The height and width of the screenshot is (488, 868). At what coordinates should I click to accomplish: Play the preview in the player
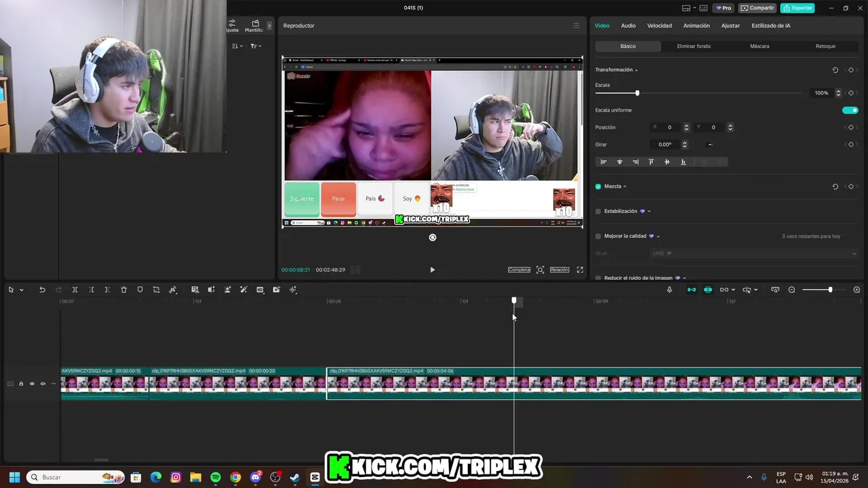433,270
